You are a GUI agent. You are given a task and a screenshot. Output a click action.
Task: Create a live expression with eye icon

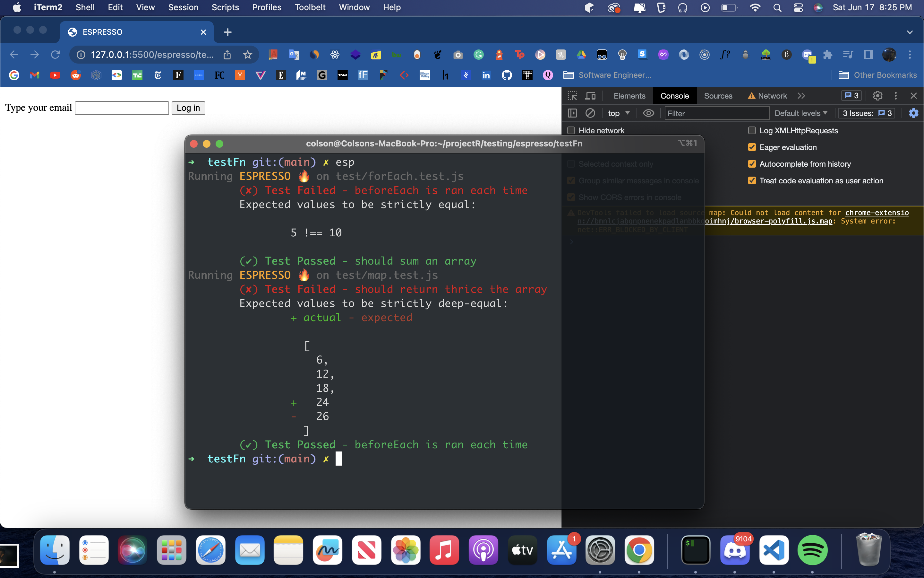(648, 113)
